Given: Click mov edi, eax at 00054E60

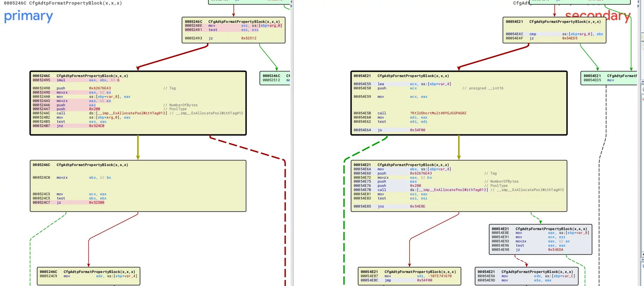Looking at the screenshot, I should (391, 117).
